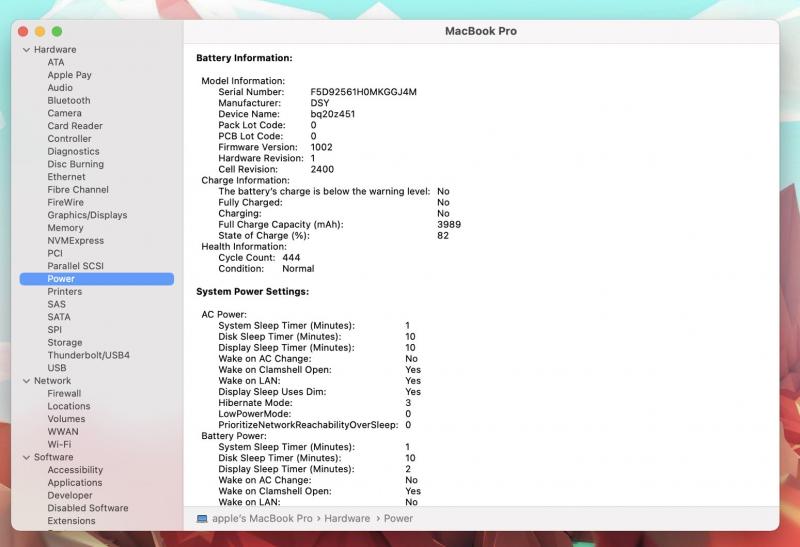Select Thunderbolt/USB4 in sidebar

88,356
